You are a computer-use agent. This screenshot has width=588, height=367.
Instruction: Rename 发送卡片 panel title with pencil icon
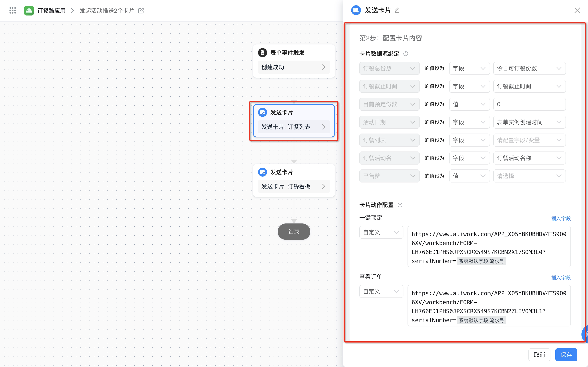tap(397, 10)
